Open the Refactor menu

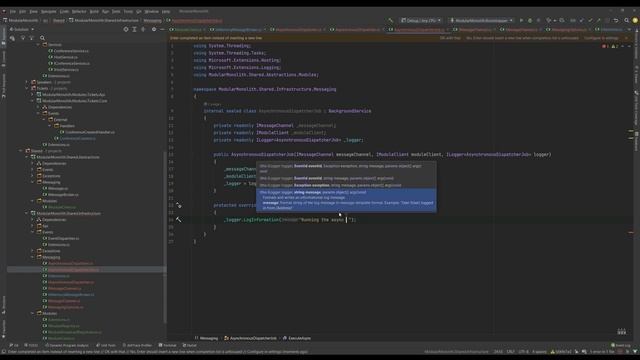79,11
